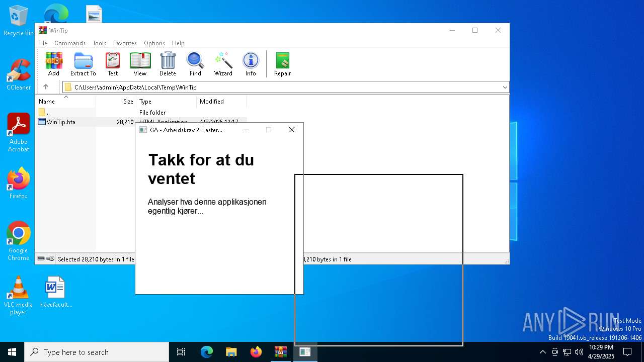
Task: Click the 28,210 size cell
Action: [125, 122]
